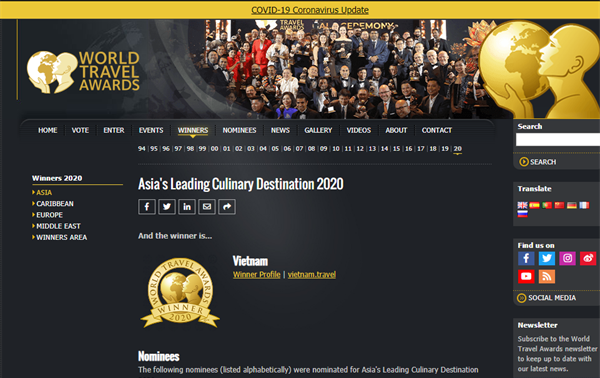The height and width of the screenshot is (378, 600).
Task: Open Facebook in Find us on
Action: [526, 259]
